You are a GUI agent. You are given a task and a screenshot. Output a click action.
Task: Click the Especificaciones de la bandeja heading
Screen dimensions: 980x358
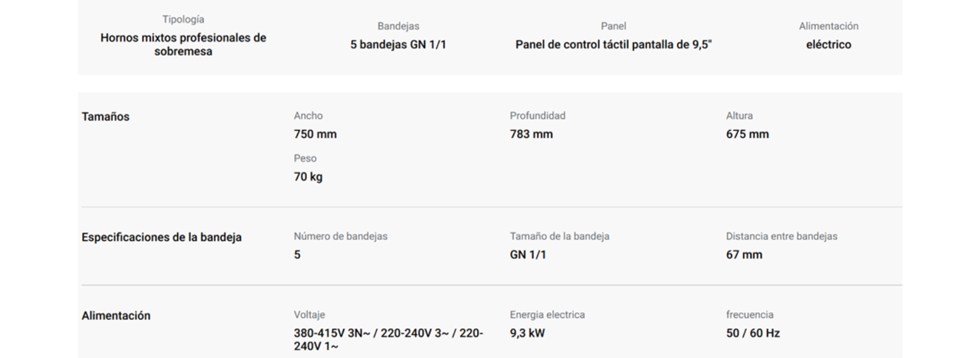click(x=161, y=237)
